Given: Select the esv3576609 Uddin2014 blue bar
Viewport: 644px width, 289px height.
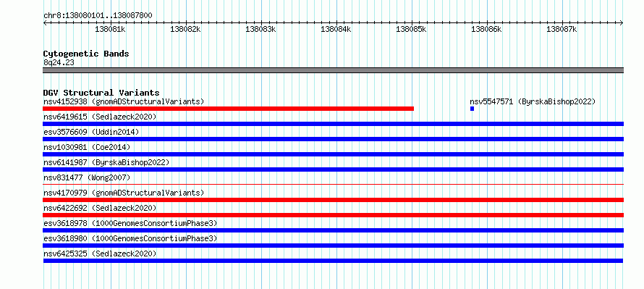Looking at the screenshot, I should click(333, 139).
